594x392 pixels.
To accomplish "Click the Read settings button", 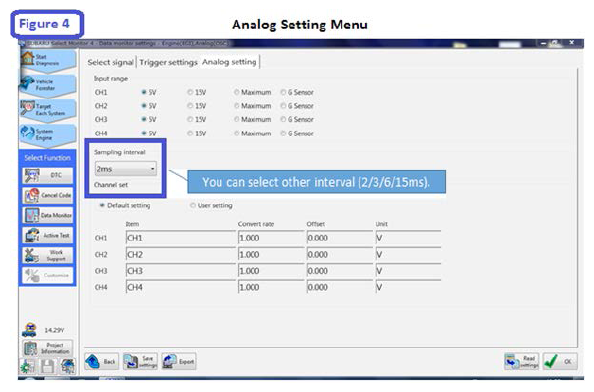I will point(522,361).
